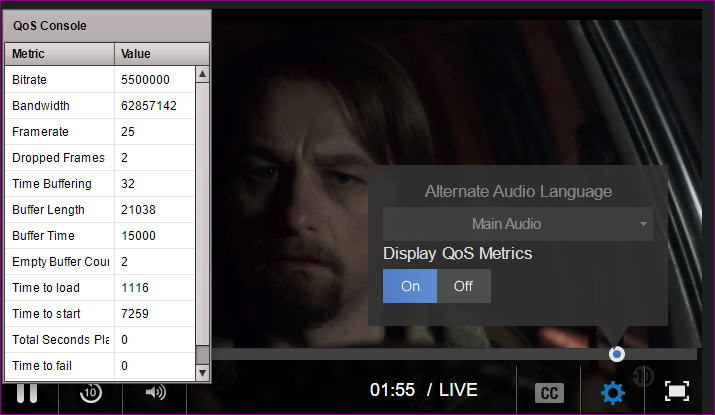
Task: Click the QoS Console scrollbar up arrow
Action: click(202, 74)
